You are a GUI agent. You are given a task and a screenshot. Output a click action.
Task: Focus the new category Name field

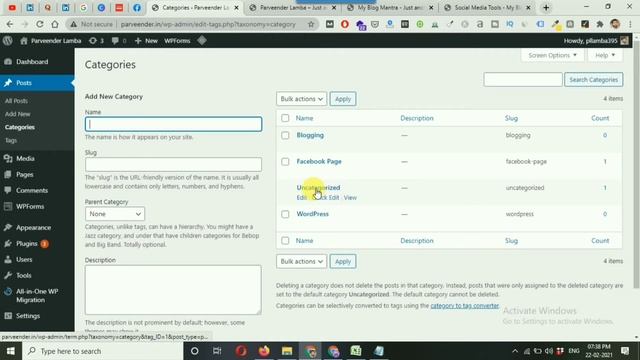click(173, 124)
